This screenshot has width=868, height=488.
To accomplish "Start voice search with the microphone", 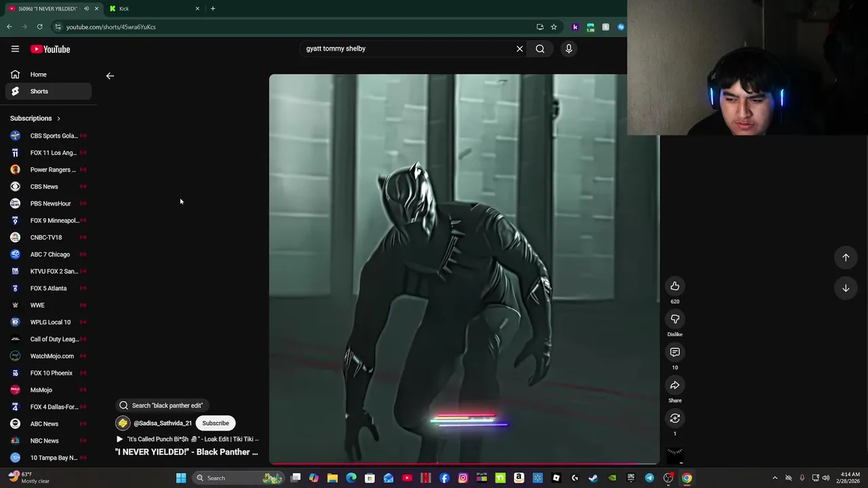I will pyautogui.click(x=568, y=49).
